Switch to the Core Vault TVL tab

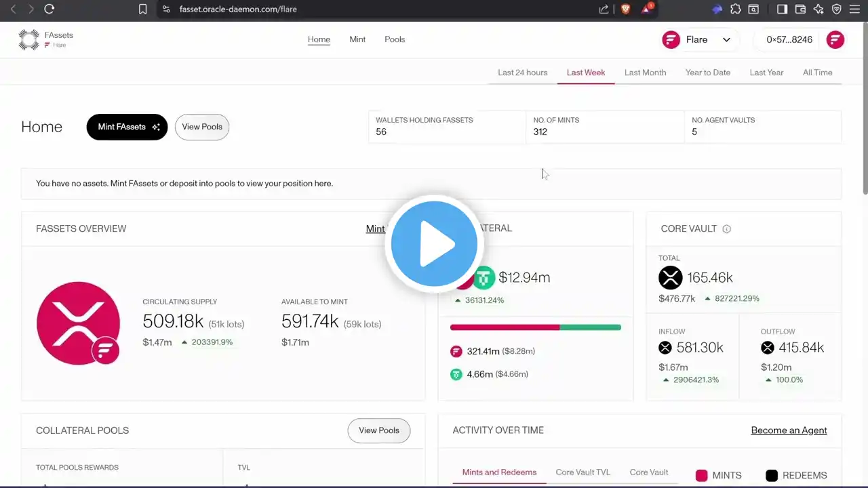point(583,472)
